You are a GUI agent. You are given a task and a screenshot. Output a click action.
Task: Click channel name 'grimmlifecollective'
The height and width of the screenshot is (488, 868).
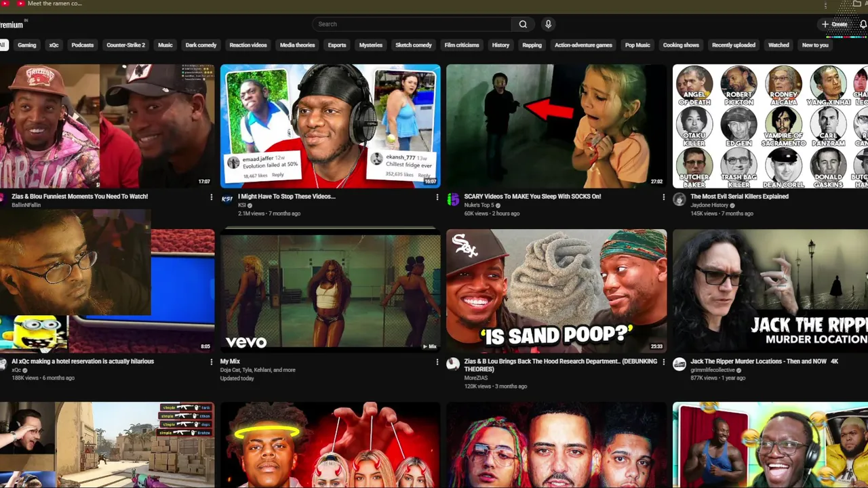click(713, 370)
